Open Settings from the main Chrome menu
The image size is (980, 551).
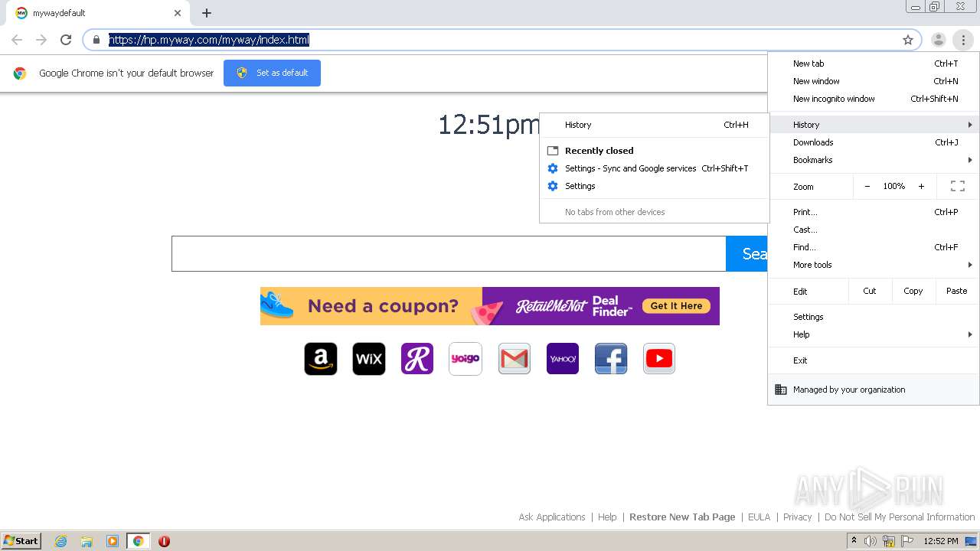pos(874,317)
